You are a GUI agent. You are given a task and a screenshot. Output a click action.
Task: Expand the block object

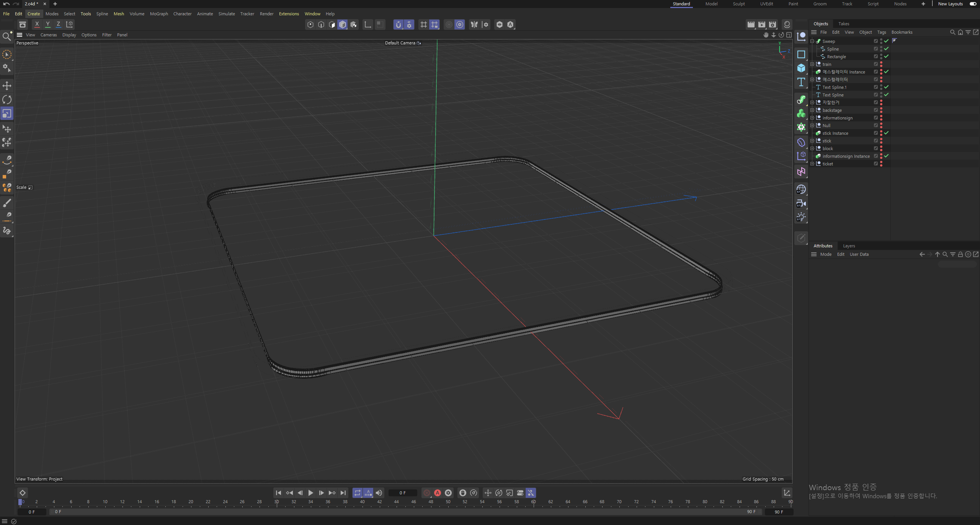(812, 148)
